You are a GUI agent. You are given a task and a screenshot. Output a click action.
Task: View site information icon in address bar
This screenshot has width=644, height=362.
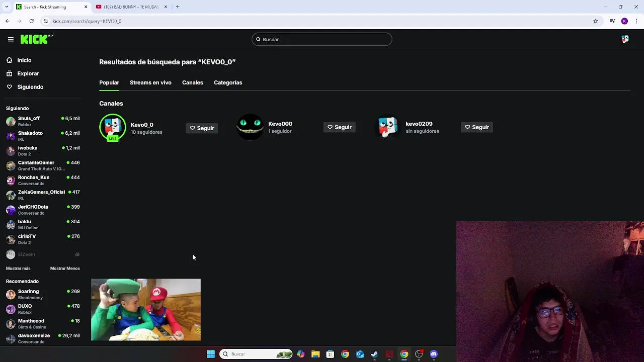click(46, 21)
